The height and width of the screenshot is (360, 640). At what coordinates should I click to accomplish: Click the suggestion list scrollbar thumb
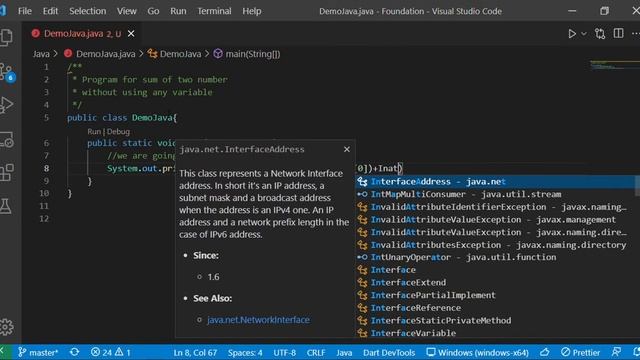[x=638, y=186]
